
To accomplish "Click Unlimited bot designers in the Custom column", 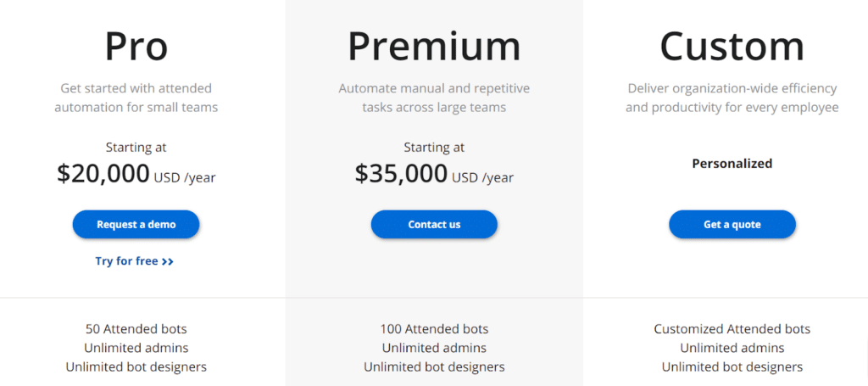I will [x=732, y=367].
